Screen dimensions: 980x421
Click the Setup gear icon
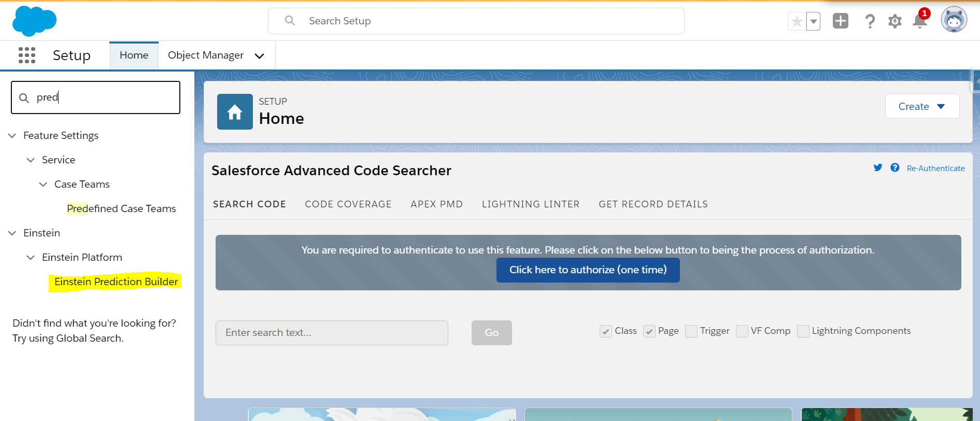click(895, 21)
